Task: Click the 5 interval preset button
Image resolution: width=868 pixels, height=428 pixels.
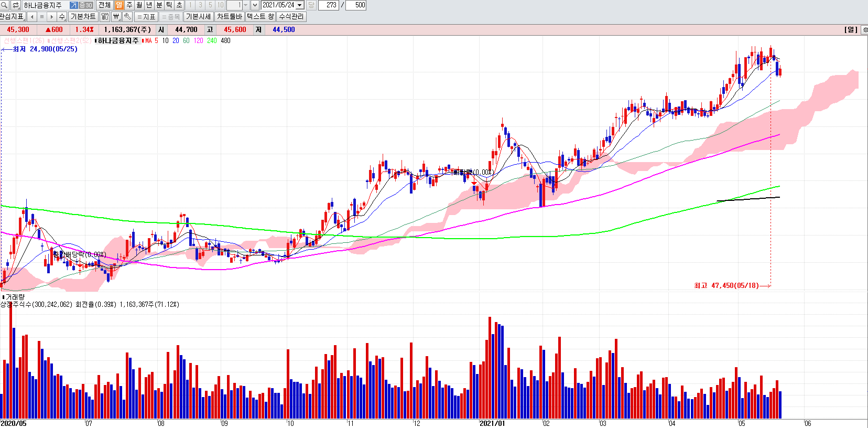Action: [x=210, y=5]
